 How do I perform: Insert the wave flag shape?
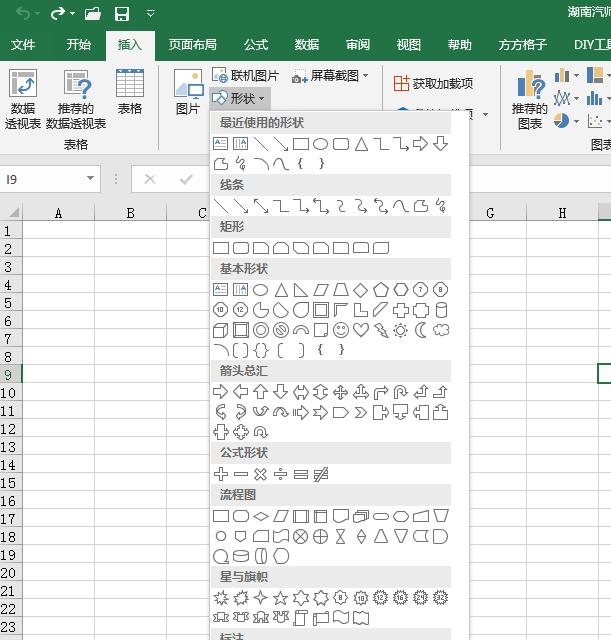coord(341,618)
